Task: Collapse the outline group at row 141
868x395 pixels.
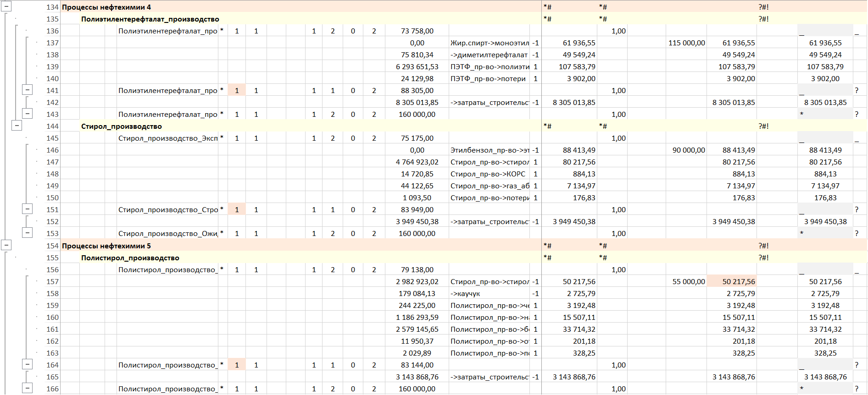Action: 28,90
